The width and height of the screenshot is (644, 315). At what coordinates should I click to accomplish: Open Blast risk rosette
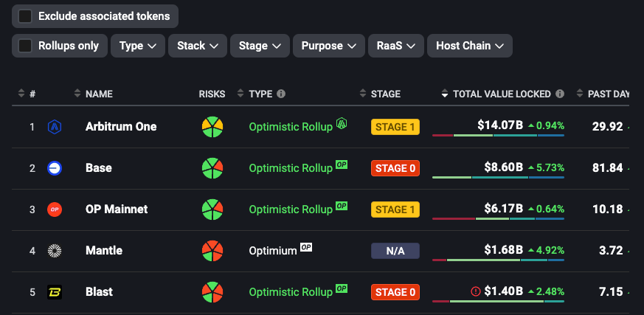[x=212, y=292]
